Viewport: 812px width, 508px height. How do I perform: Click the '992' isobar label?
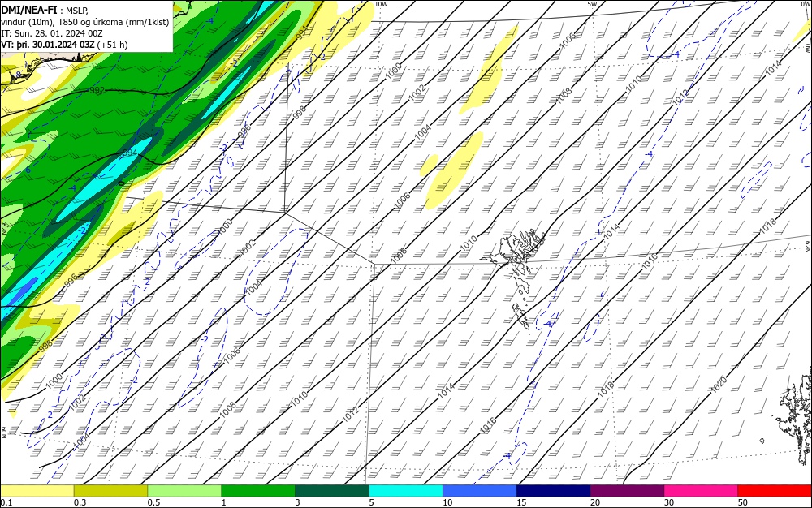point(97,91)
